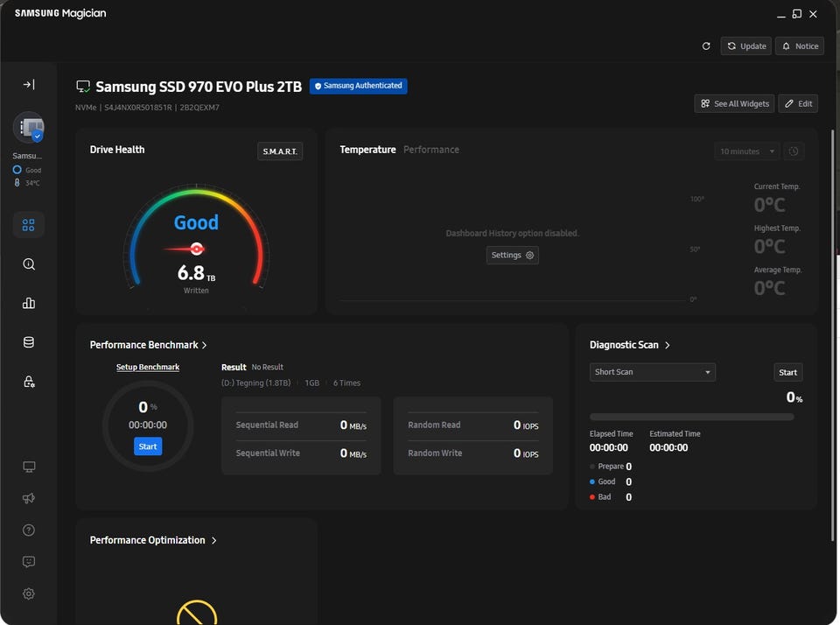Expand the Performance Benchmark section chevron
This screenshot has width=840, height=625.
click(204, 345)
